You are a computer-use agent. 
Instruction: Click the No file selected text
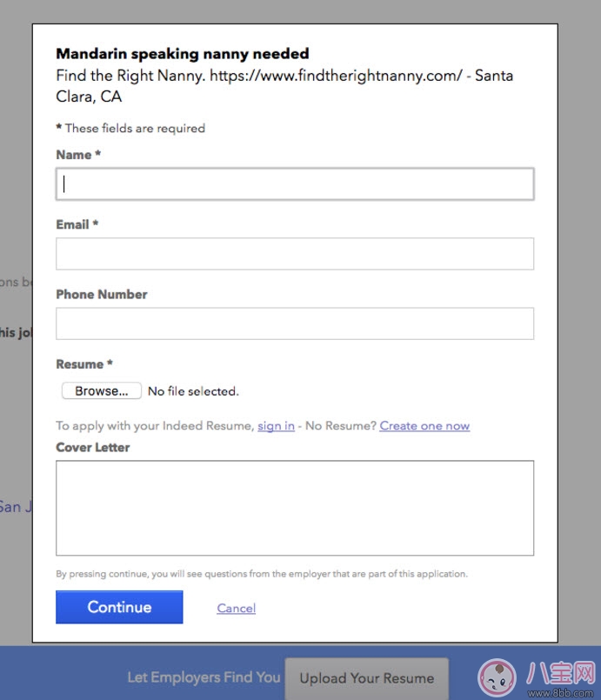pos(193,391)
